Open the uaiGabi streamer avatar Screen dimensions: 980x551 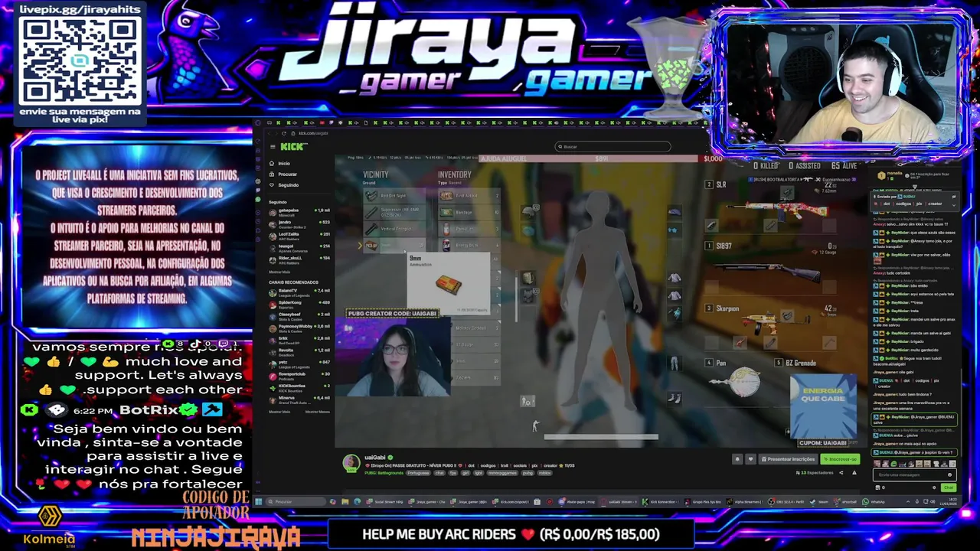click(351, 462)
